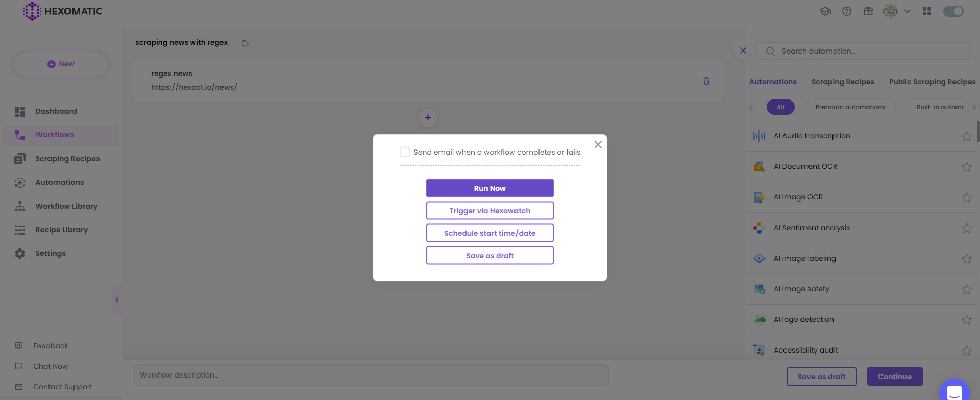Click the bottom Save as draft button
This screenshot has height=400, width=980.
point(821,377)
